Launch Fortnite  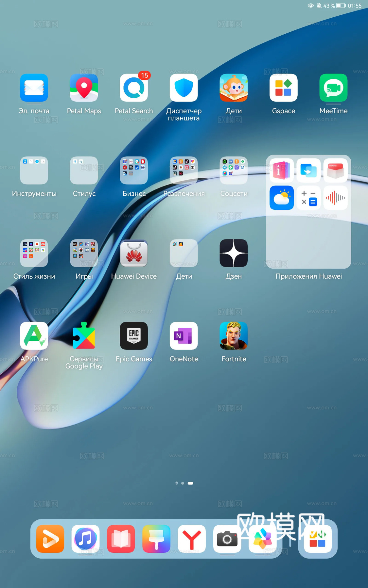click(234, 336)
